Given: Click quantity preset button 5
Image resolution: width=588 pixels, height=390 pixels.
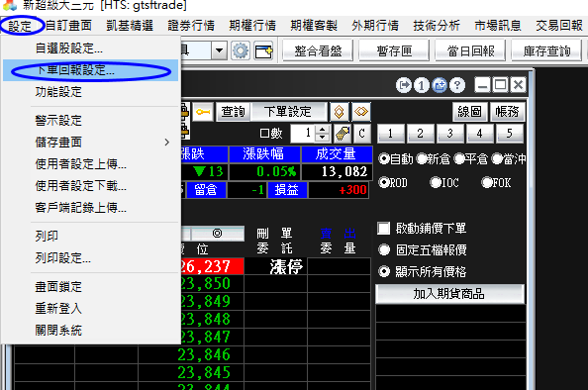Looking at the screenshot, I should click(509, 134).
